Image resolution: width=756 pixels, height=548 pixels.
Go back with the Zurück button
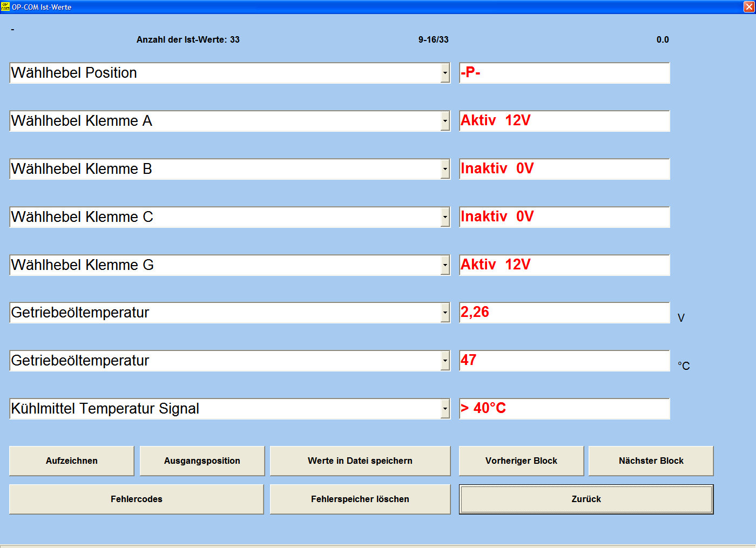[x=586, y=499]
